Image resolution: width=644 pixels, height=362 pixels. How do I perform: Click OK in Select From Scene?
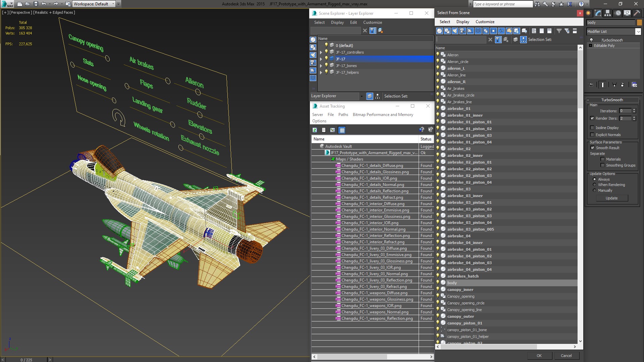(539, 356)
